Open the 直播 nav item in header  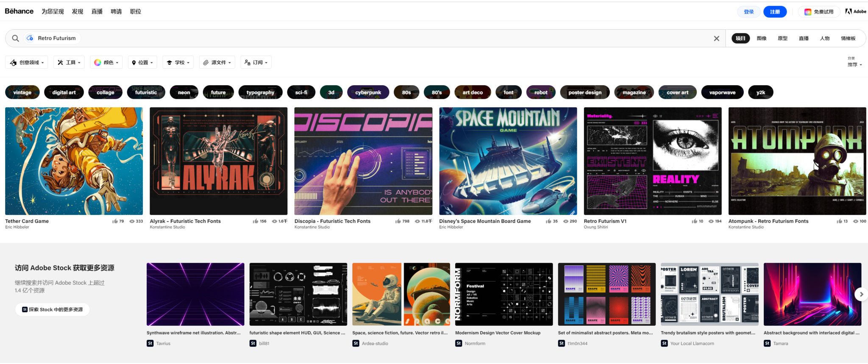point(97,11)
